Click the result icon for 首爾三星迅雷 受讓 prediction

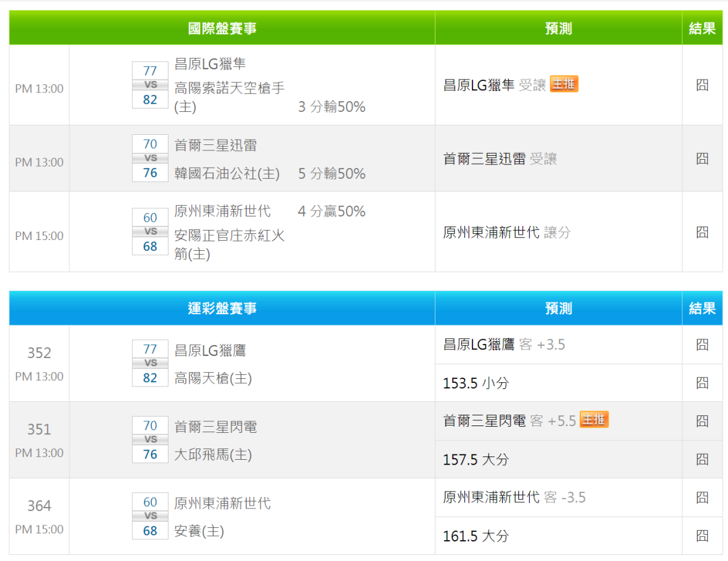click(x=702, y=159)
